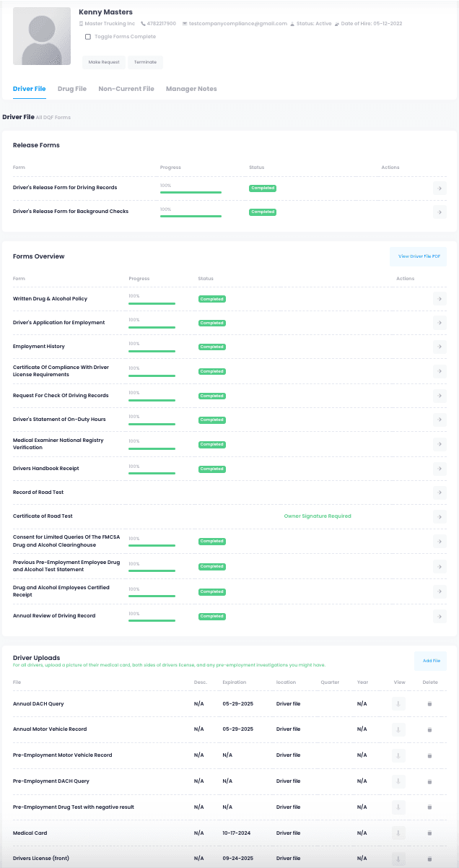Image resolution: width=459 pixels, height=868 pixels.
Task: Open the Certificate of Road Test details arrow
Action: click(x=440, y=516)
